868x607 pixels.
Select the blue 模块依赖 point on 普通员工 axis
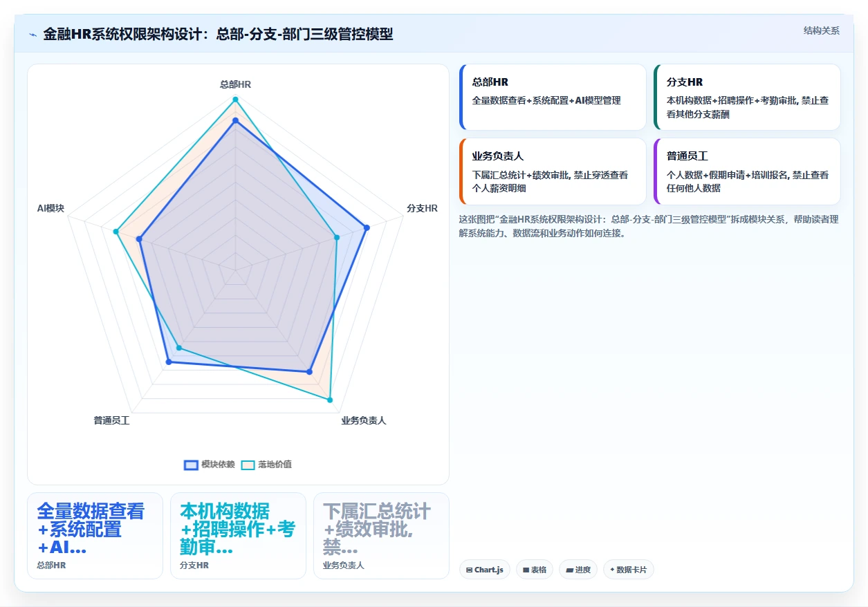[x=168, y=362]
